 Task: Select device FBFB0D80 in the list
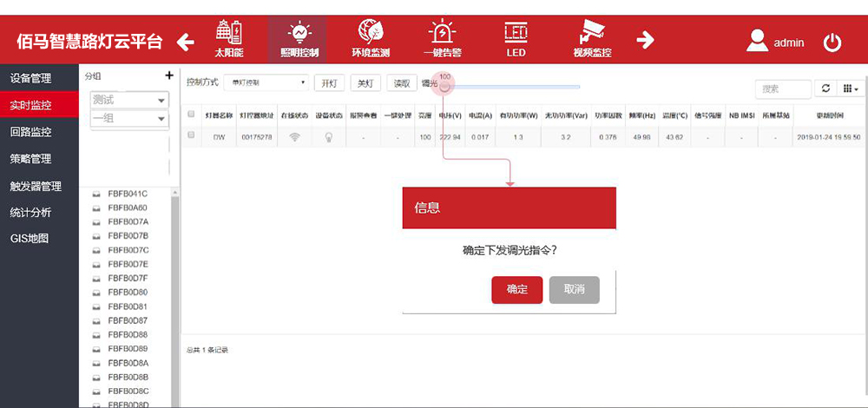[x=128, y=292]
